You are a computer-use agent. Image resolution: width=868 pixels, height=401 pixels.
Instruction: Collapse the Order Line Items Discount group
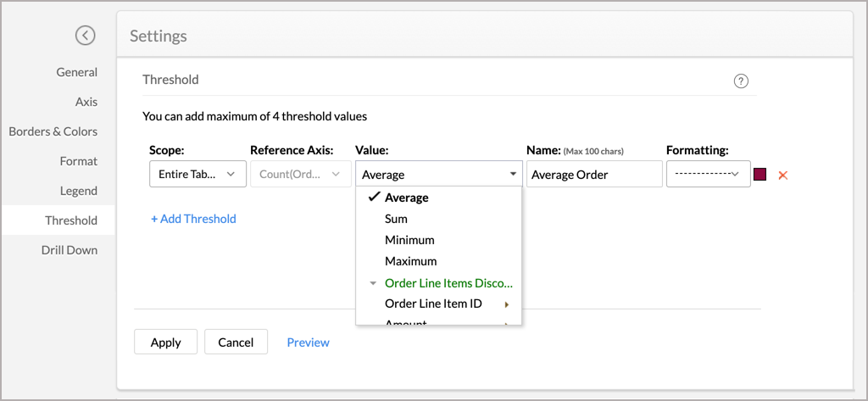click(x=373, y=284)
